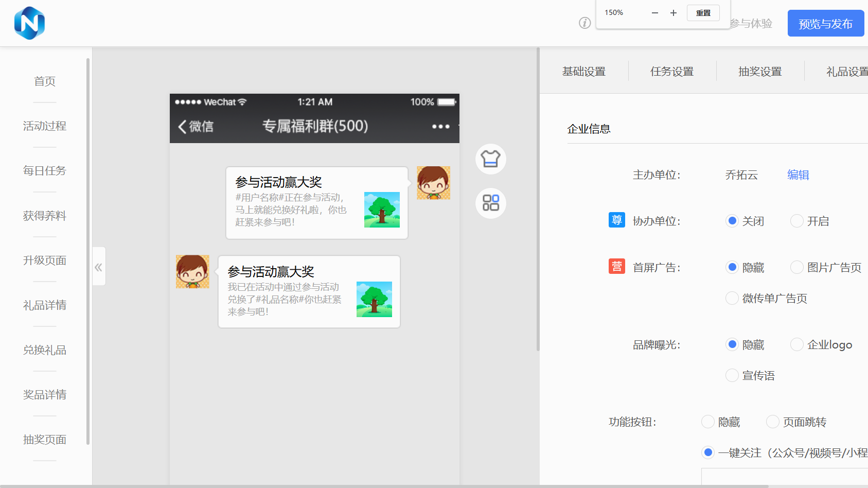
Task: Zoom out with the minus button
Action: coord(654,13)
